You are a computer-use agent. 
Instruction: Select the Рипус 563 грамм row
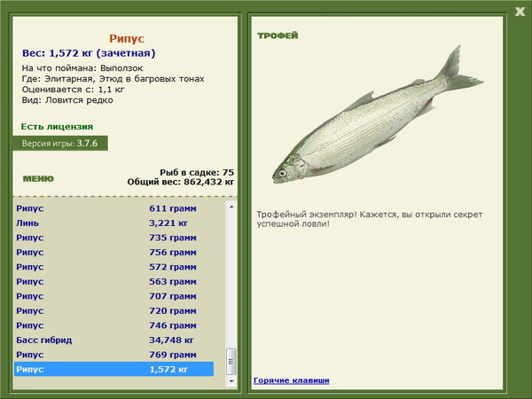(x=114, y=282)
